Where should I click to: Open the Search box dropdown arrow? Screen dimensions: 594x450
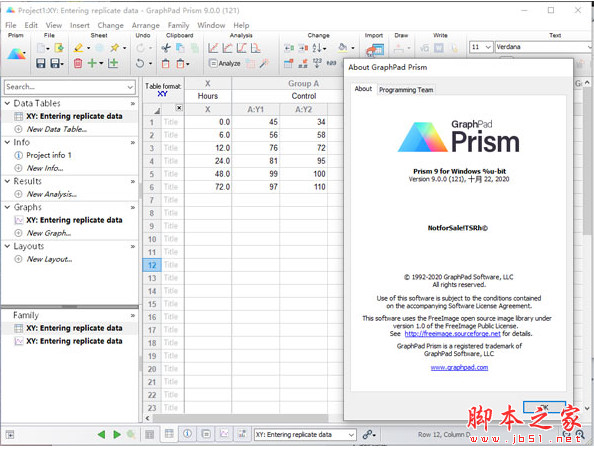click(130, 88)
